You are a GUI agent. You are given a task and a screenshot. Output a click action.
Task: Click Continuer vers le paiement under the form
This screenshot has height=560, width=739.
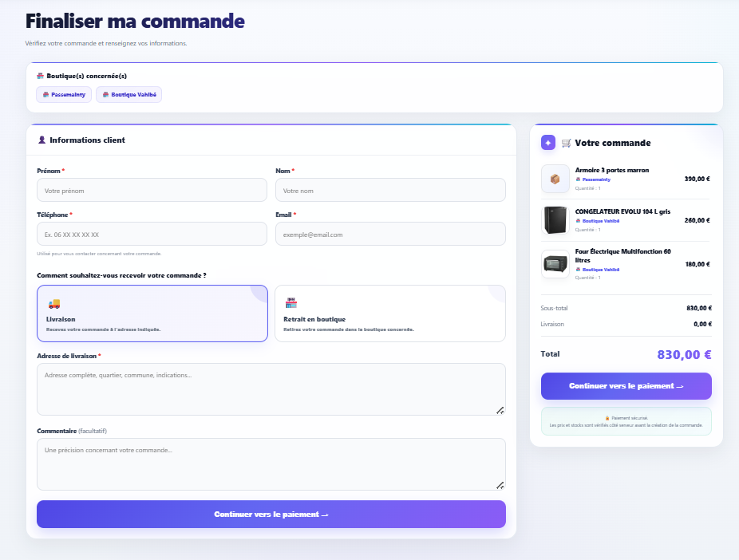point(271,515)
